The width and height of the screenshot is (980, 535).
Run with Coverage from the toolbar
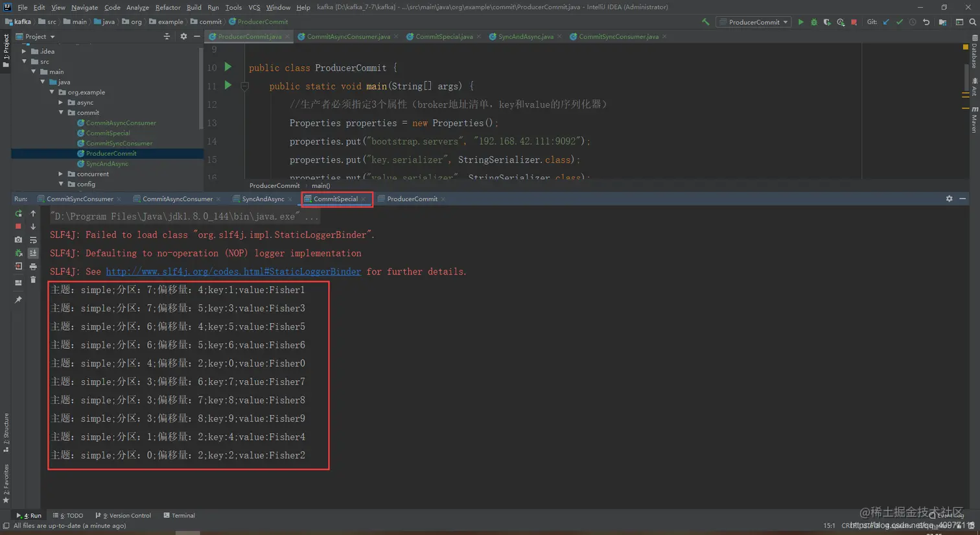coord(827,22)
